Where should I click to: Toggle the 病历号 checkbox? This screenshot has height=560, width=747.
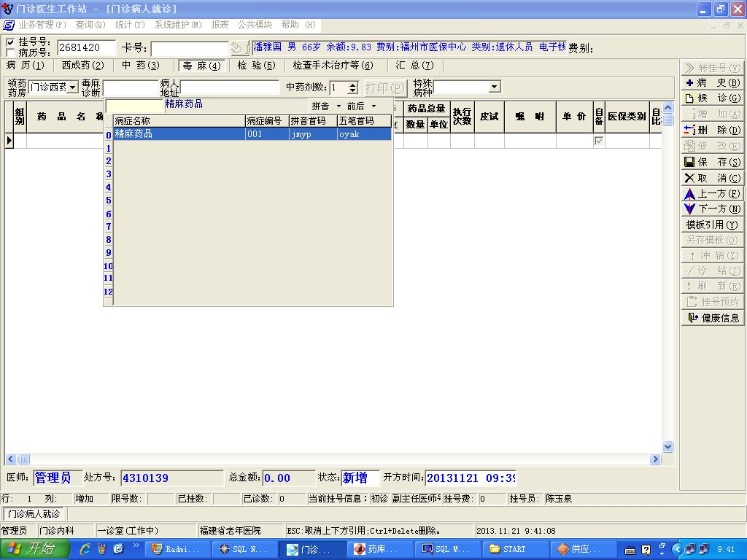point(10,52)
